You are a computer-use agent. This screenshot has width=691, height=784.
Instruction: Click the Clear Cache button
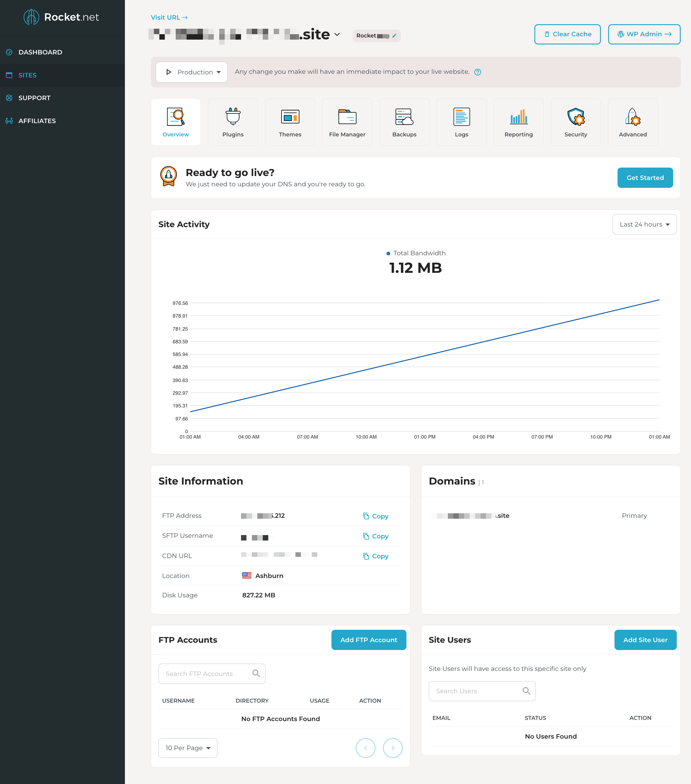click(x=567, y=34)
